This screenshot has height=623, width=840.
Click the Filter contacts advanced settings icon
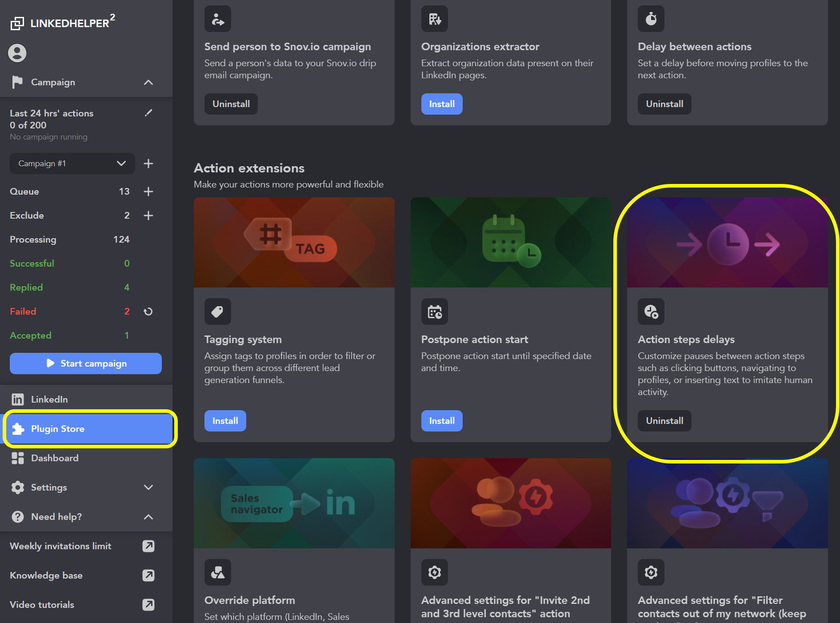[x=651, y=572]
